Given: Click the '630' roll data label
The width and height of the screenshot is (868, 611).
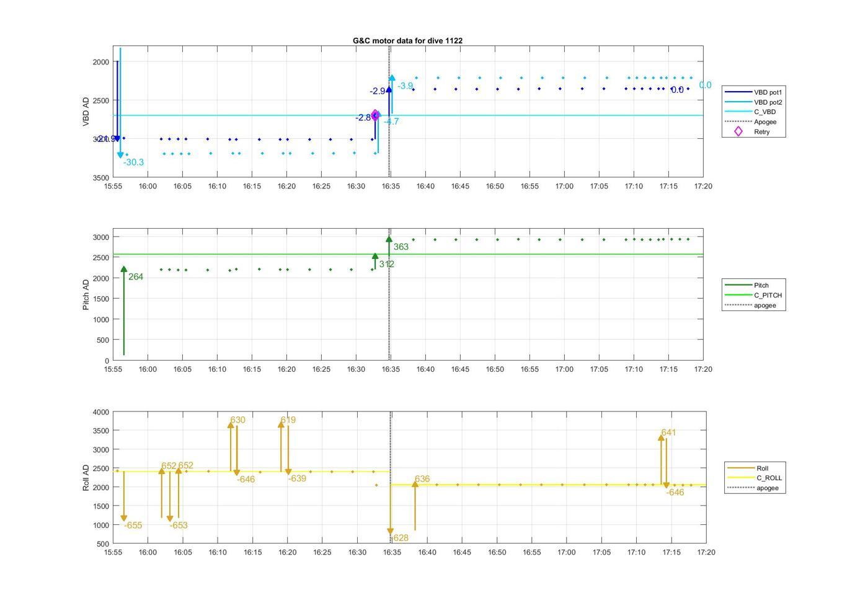Looking at the screenshot, I should (x=237, y=420).
